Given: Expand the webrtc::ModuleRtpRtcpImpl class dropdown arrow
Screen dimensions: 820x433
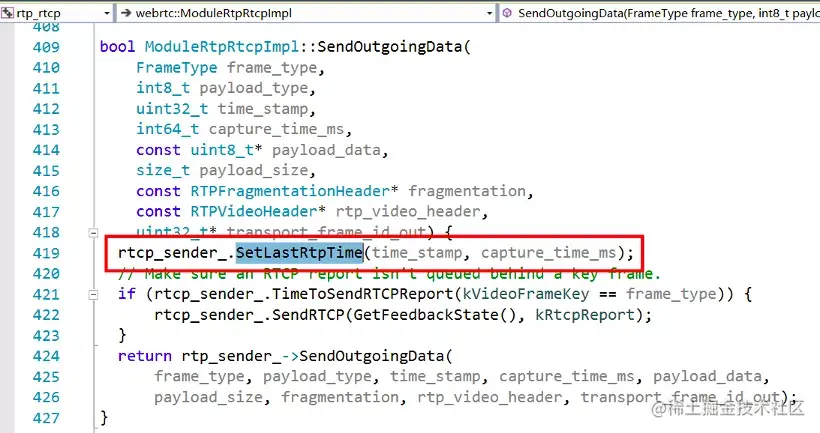Looking at the screenshot, I should [489, 13].
